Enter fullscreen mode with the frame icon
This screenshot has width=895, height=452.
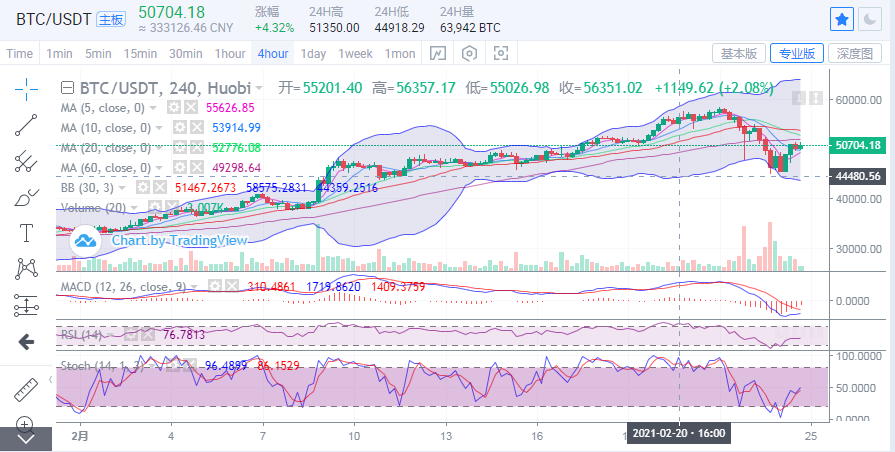501,54
